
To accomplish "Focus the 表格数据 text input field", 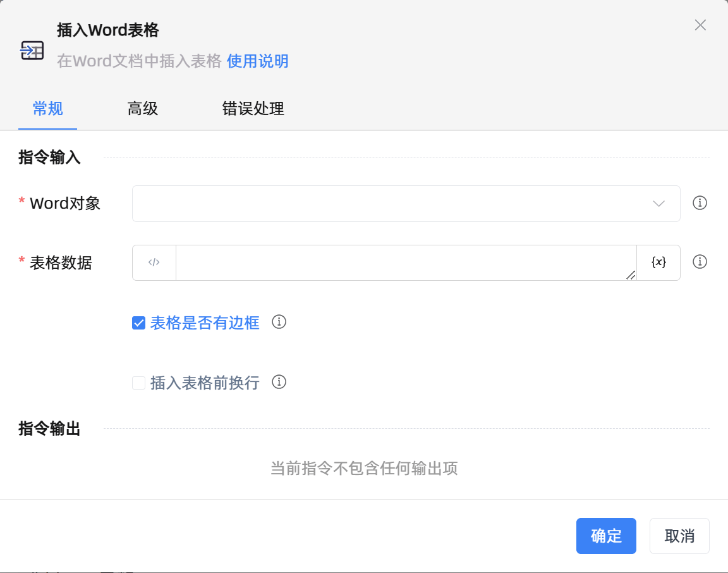I will tap(406, 262).
